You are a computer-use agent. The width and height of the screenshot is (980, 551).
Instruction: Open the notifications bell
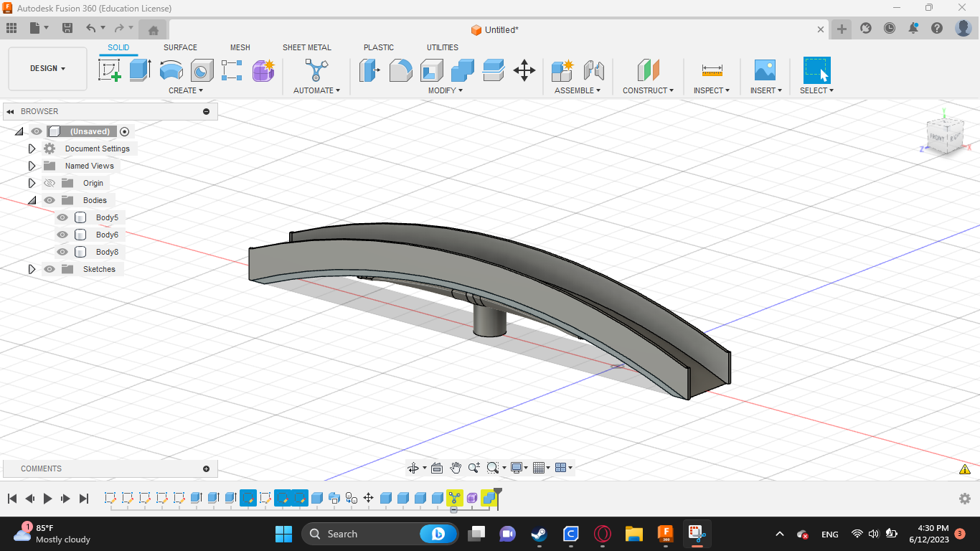point(913,28)
